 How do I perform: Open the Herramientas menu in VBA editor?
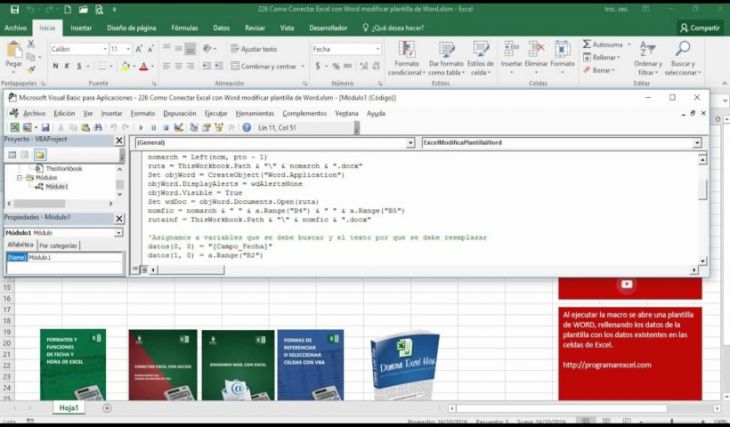pyautogui.click(x=255, y=114)
